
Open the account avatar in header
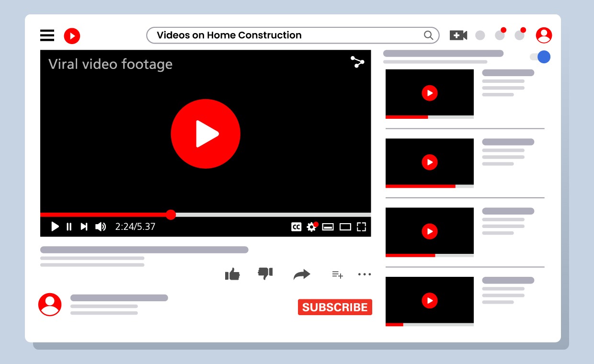[544, 35]
